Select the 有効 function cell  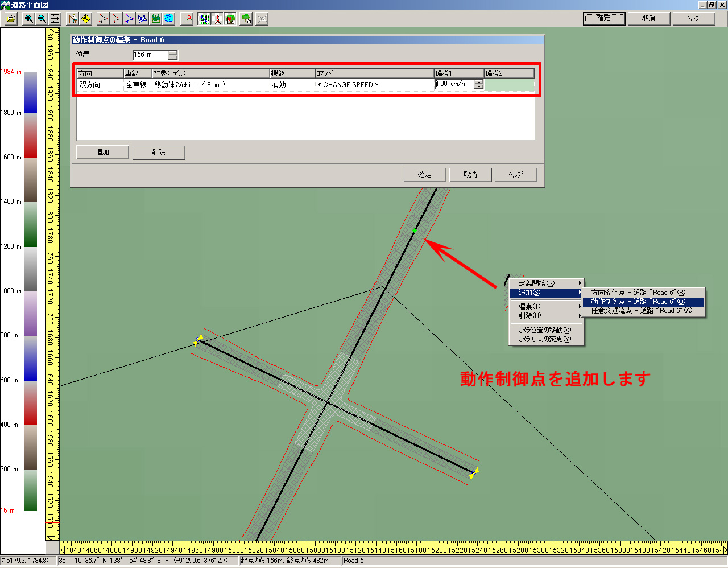pos(292,85)
